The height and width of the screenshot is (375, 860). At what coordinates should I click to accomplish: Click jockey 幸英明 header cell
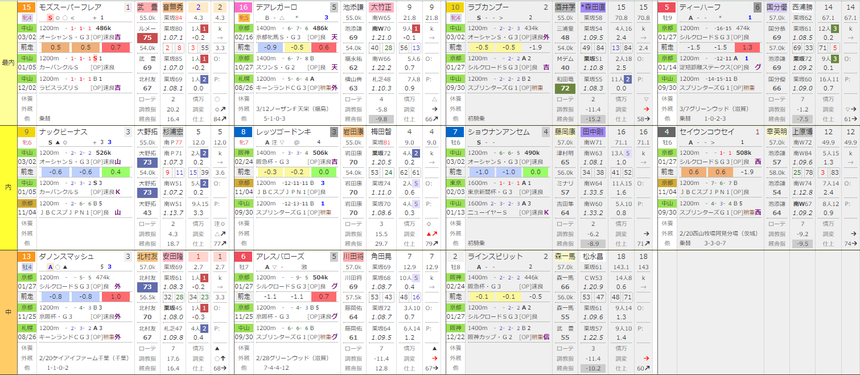(777, 132)
